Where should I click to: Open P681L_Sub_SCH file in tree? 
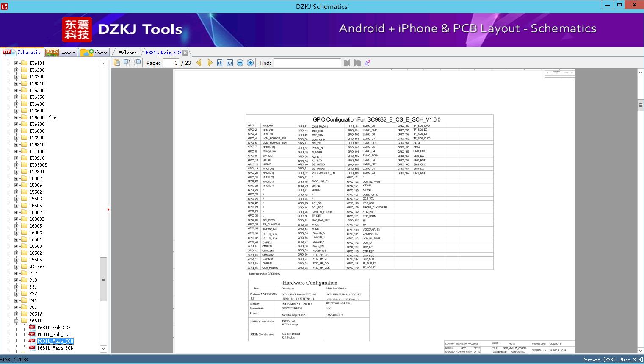click(x=54, y=328)
